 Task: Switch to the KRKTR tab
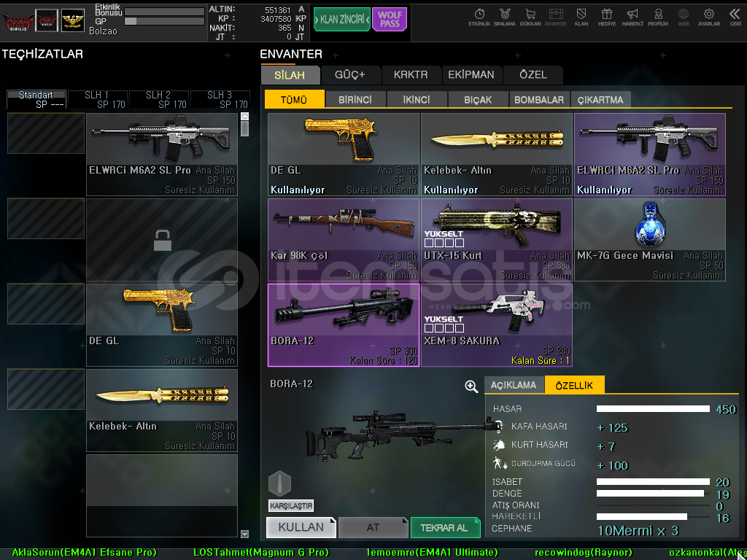411,75
